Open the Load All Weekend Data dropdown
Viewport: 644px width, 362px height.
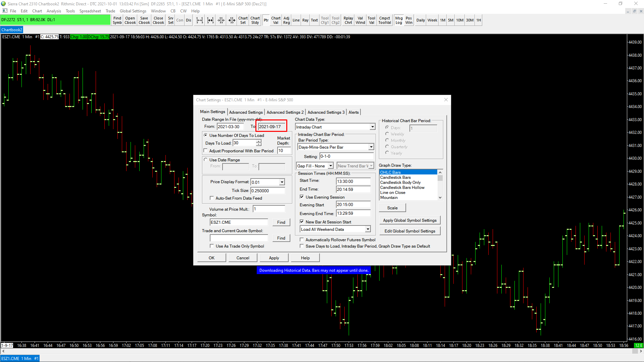[x=368, y=229]
